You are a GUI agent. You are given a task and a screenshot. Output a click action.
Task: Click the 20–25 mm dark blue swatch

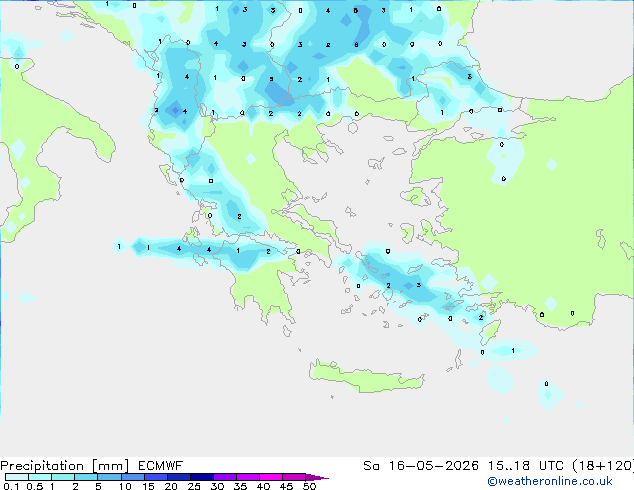click(x=178, y=477)
